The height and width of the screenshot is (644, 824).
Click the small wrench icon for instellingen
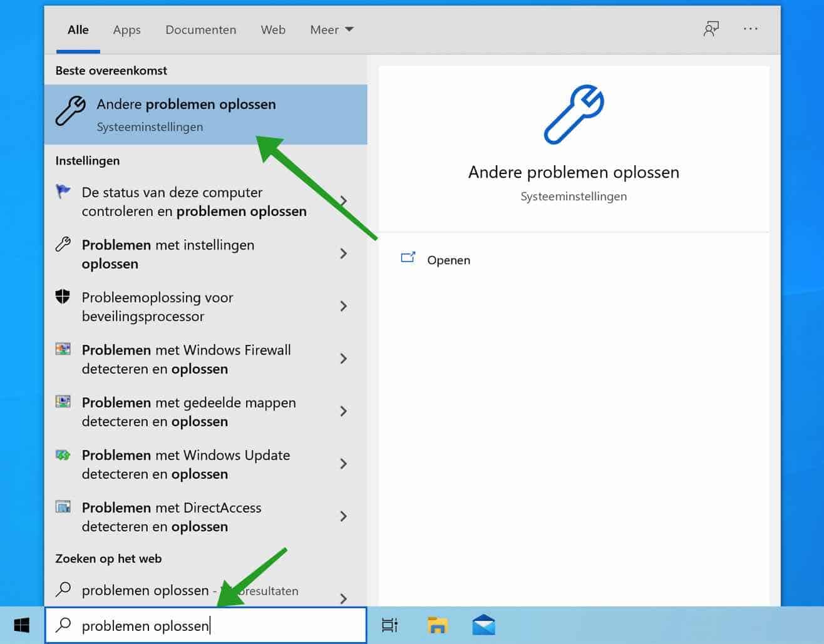coord(63,244)
